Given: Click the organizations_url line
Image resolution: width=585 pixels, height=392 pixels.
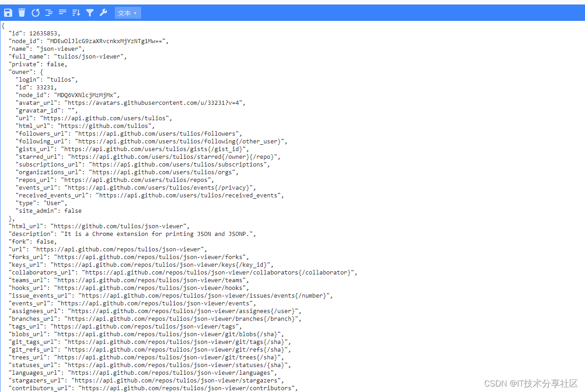Looking at the screenshot, I should pos(127,172).
